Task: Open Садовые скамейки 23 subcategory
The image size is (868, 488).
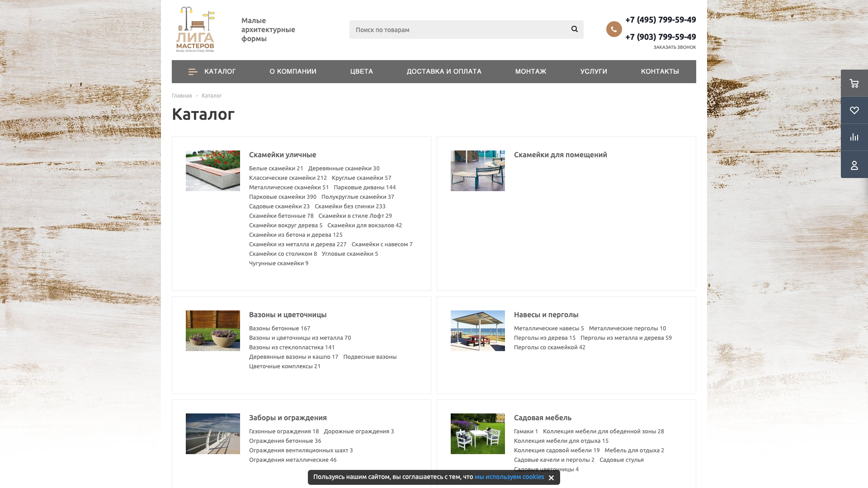Action: (279, 206)
